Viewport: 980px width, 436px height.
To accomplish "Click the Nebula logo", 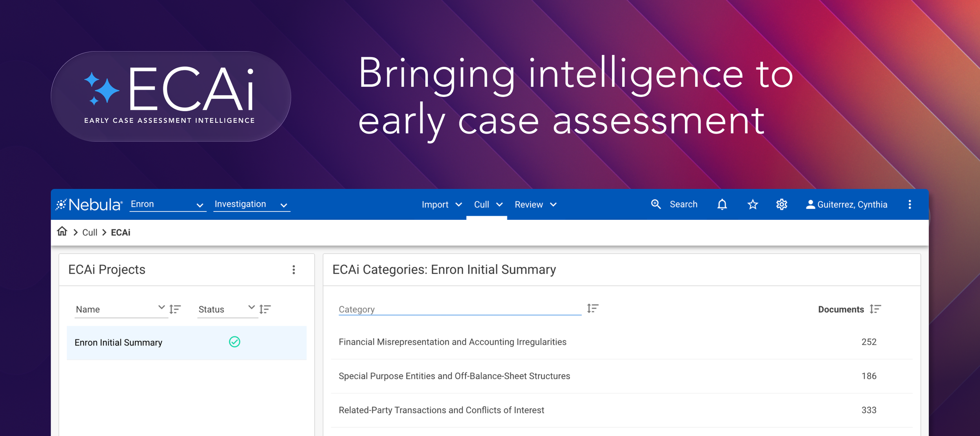I will point(89,204).
